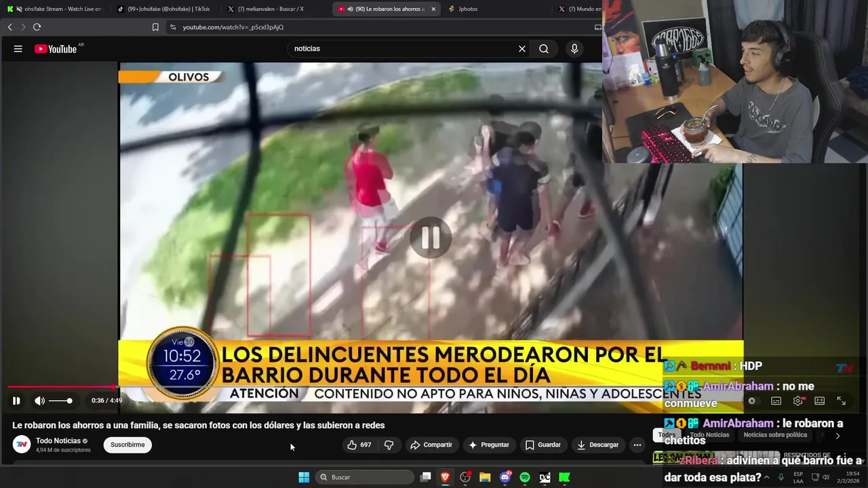Screen dimensions: 868x488
Task: Click the 0:36 / 4:49 time display
Action: pos(107,401)
